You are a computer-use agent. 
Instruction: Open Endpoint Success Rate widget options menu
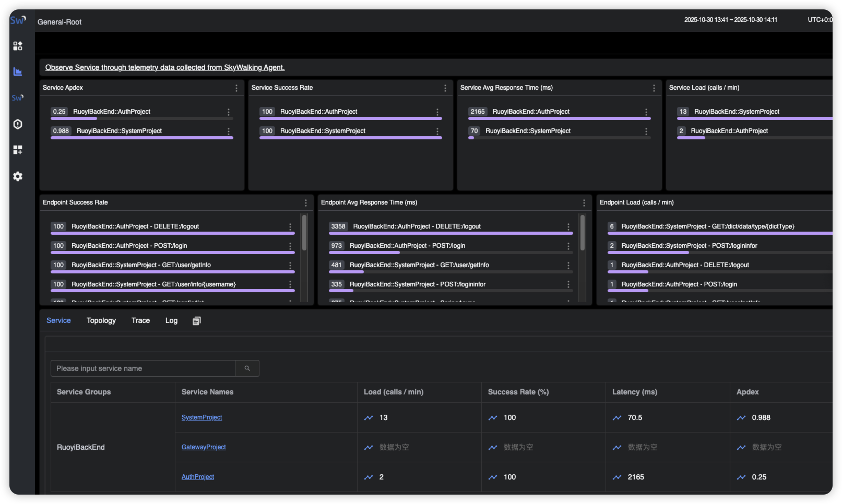pyautogui.click(x=306, y=203)
